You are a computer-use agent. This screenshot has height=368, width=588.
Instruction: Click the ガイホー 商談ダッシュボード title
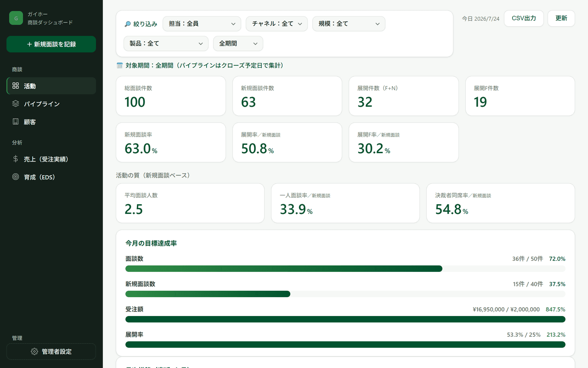coord(50,18)
